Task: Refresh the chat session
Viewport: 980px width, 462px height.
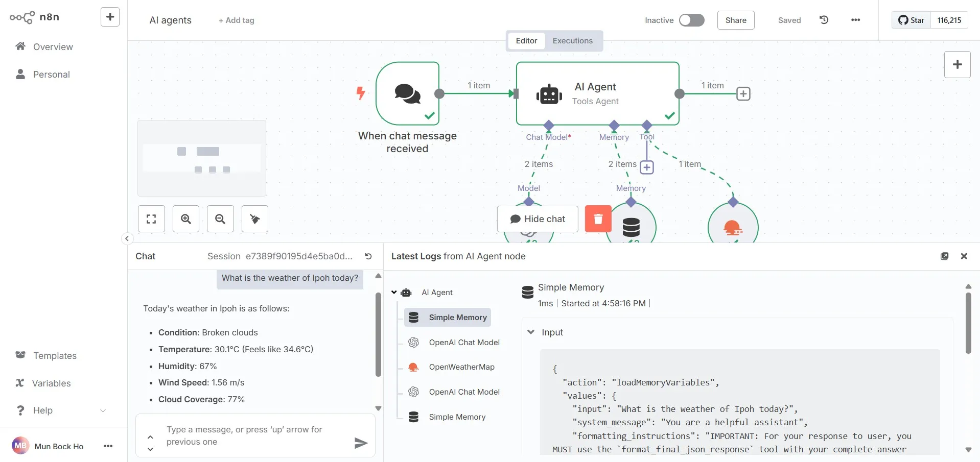Action: [368, 256]
